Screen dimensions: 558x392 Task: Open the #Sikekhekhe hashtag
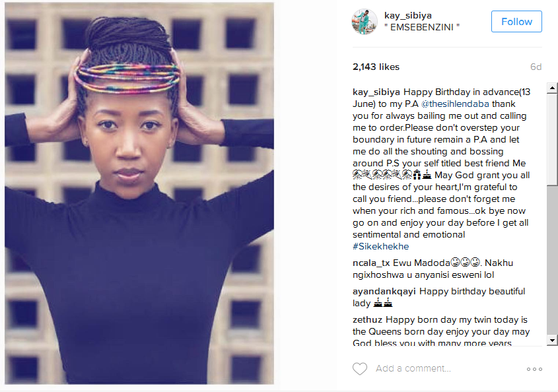point(381,246)
